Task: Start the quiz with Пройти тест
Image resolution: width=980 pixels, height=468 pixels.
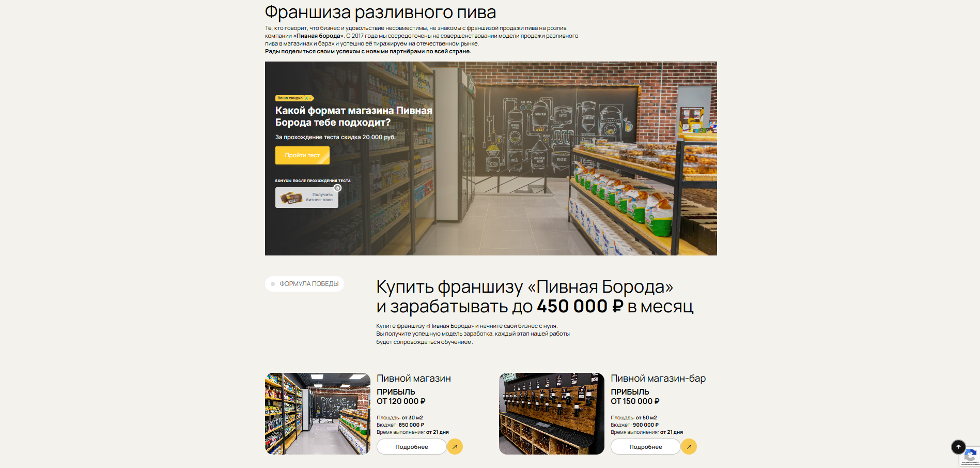Action: [x=302, y=155]
